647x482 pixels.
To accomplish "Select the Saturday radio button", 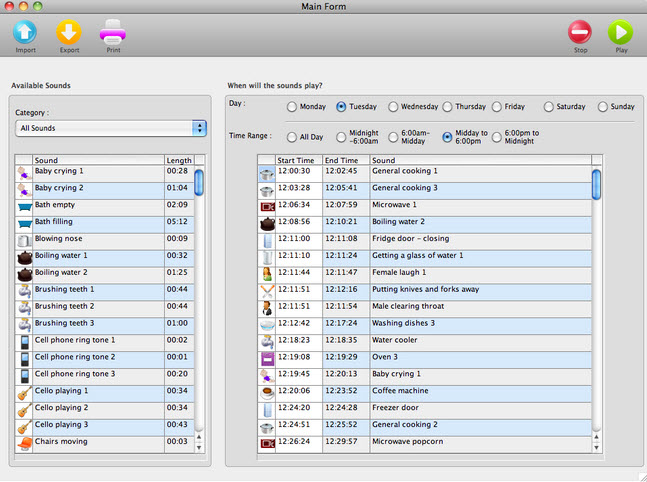I will tap(549, 107).
